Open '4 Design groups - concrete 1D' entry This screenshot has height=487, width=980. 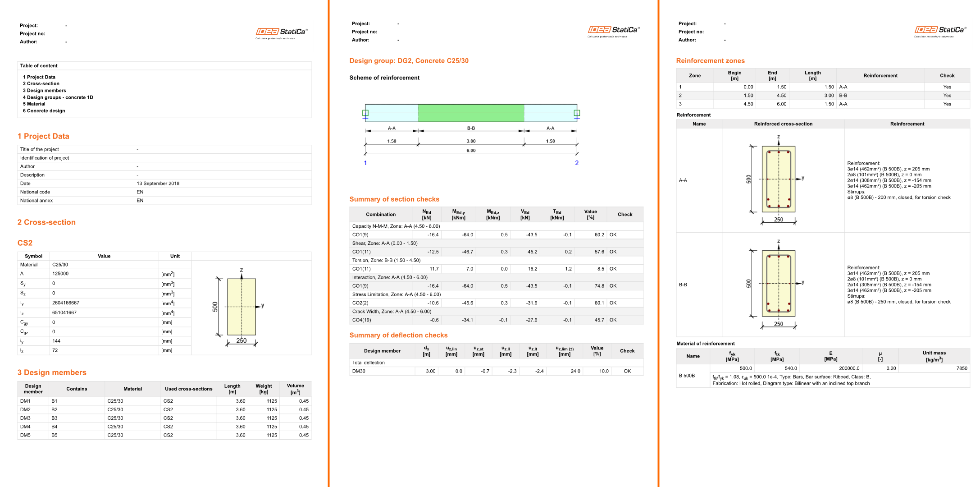coord(58,97)
